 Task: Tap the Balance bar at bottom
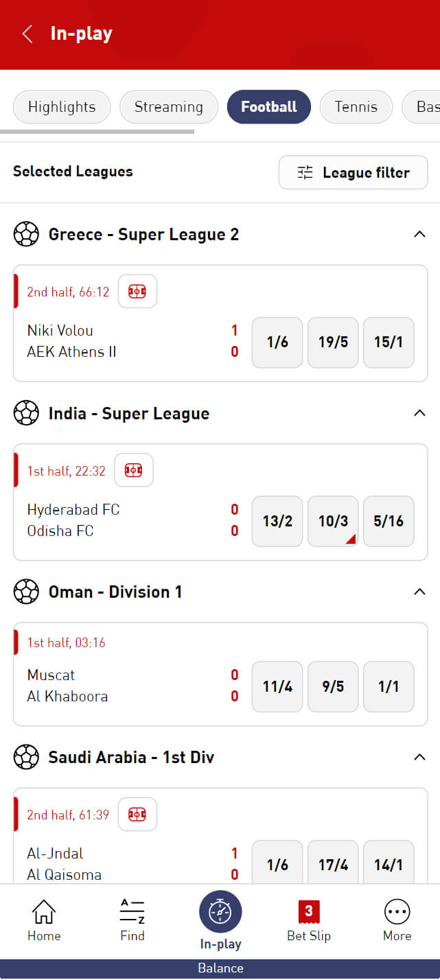220,969
